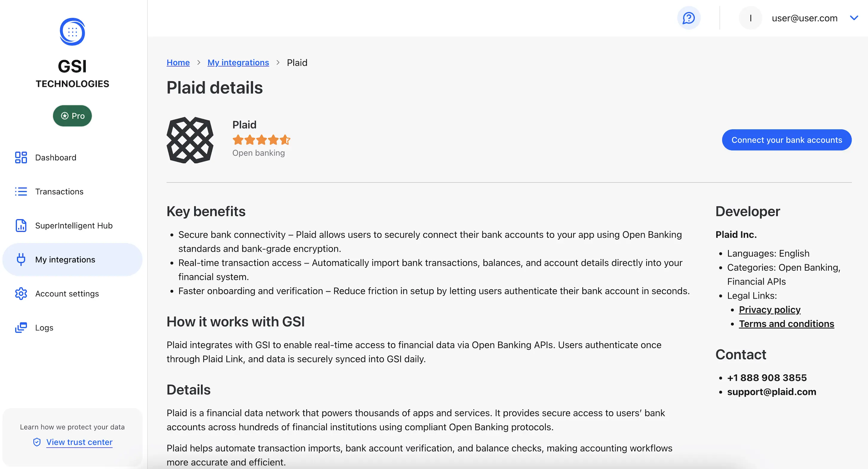The height and width of the screenshot is (469, 868).
Task: Click the user avatar with initial I
Action: (750, 18)
